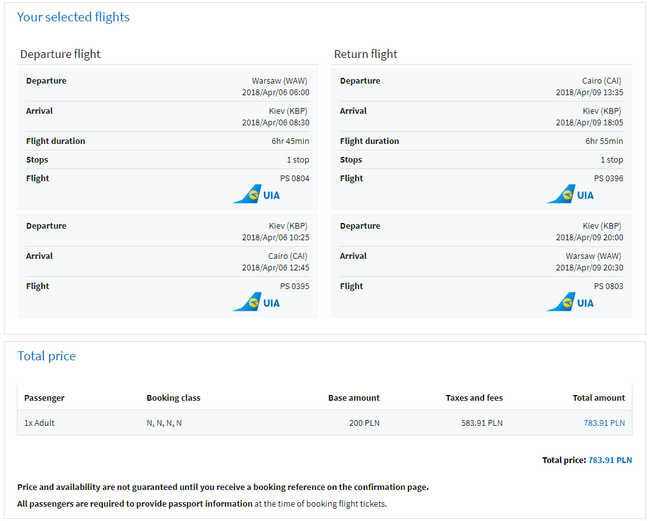This screenshot has width=650, height=521.
Task: Click the 783.91 PLN total amount link
Action: tap(604, 423)
